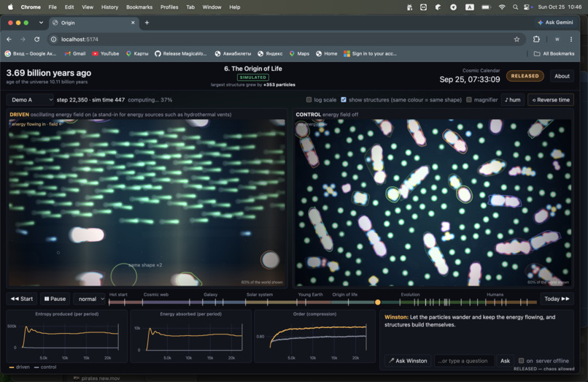The height and width of the screenshot is (382, 588).
Task: Go back with the browser back arrow
Action: tap(9, 39)
